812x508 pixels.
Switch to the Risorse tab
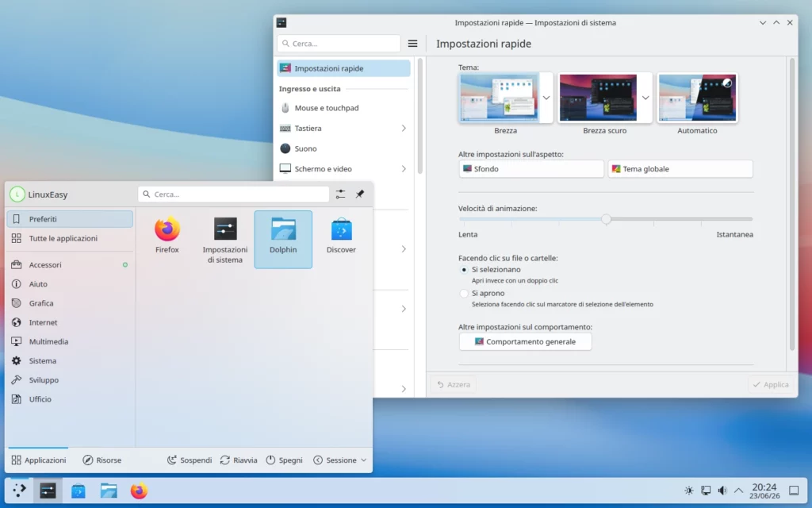[102, 460]
